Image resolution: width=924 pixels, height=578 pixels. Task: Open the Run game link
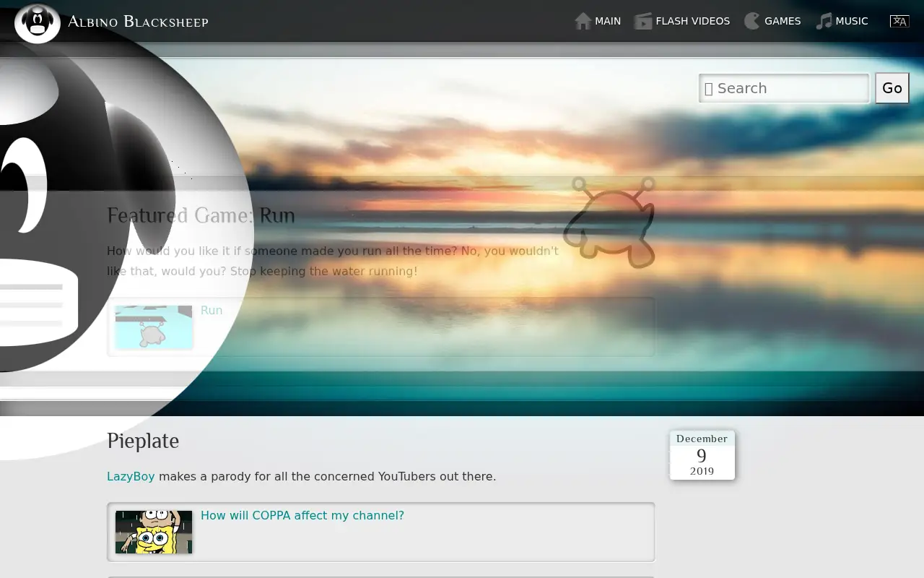pyautogui.click(x=212, y=310)
